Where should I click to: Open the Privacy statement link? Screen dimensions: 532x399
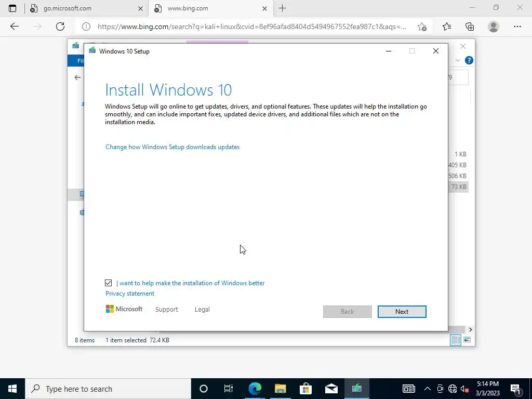[x=129, y=294]
